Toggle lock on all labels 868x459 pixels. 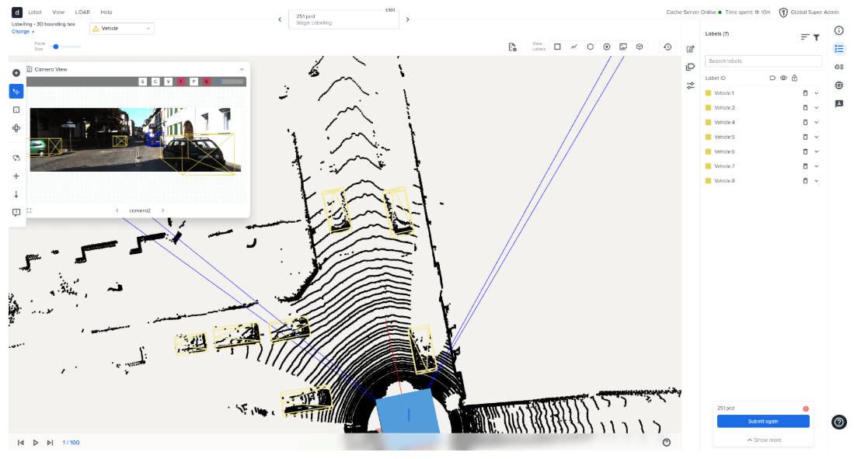(794, 78)
